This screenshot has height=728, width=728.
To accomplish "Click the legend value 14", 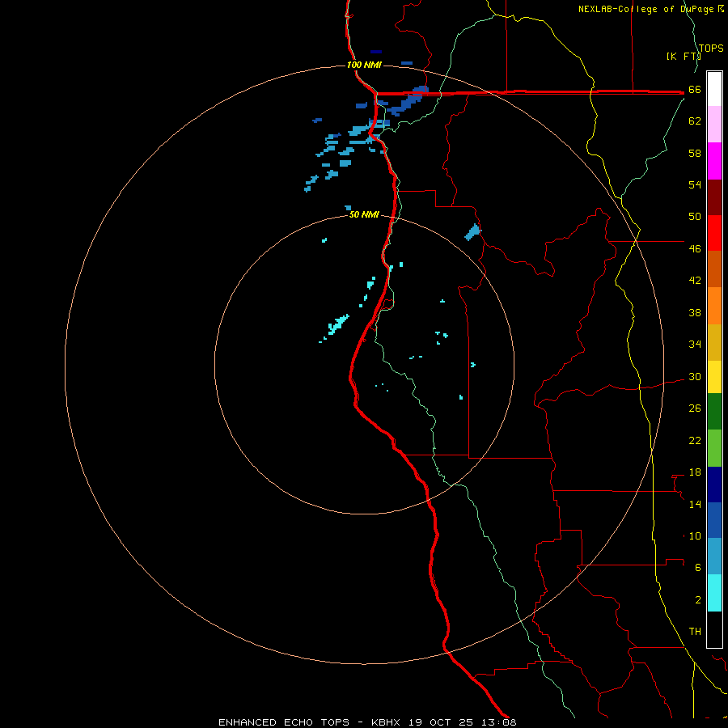I will [695, 504].
